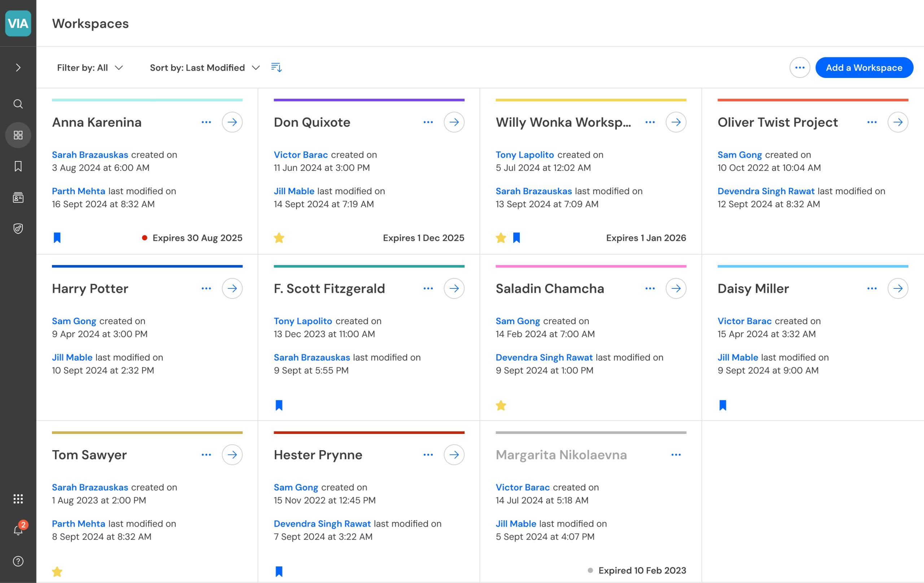
Task: Open Anna Karenina workspace with the arrow button
Action: click(232, 122)
